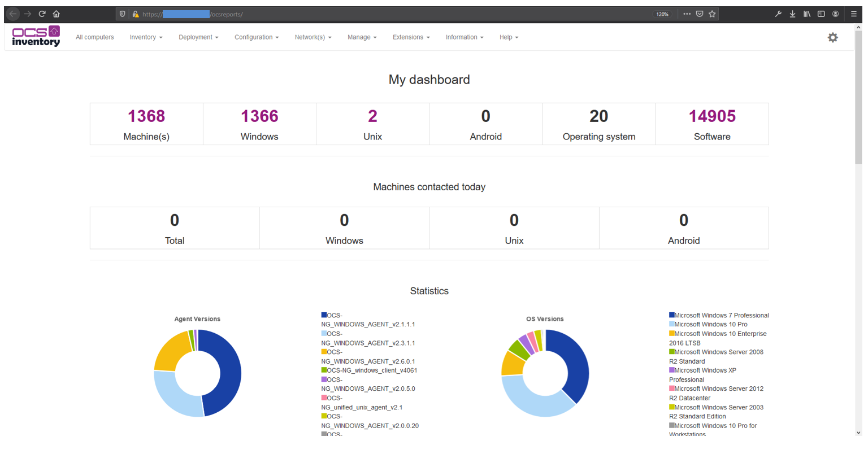The height and width of the screenshot is (454, 868).
Task: Expand the Manage menu
Action: (x=362, y=37)
